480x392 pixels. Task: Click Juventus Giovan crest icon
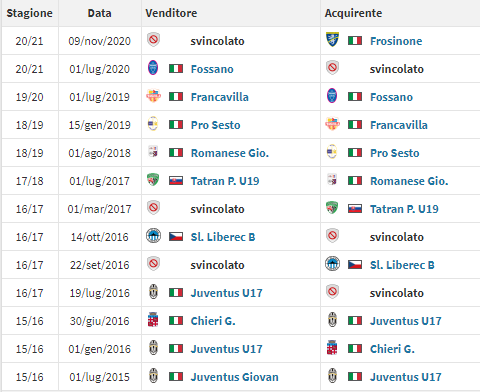153,376
